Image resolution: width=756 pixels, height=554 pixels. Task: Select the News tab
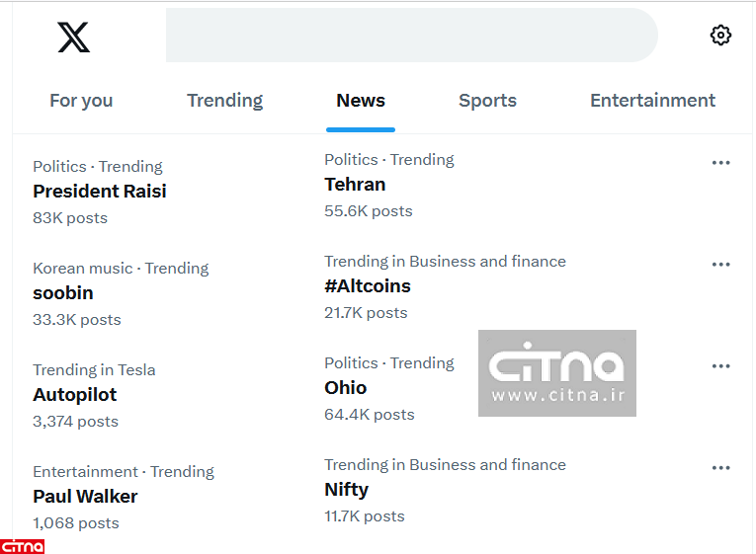(x=361, y=101)
